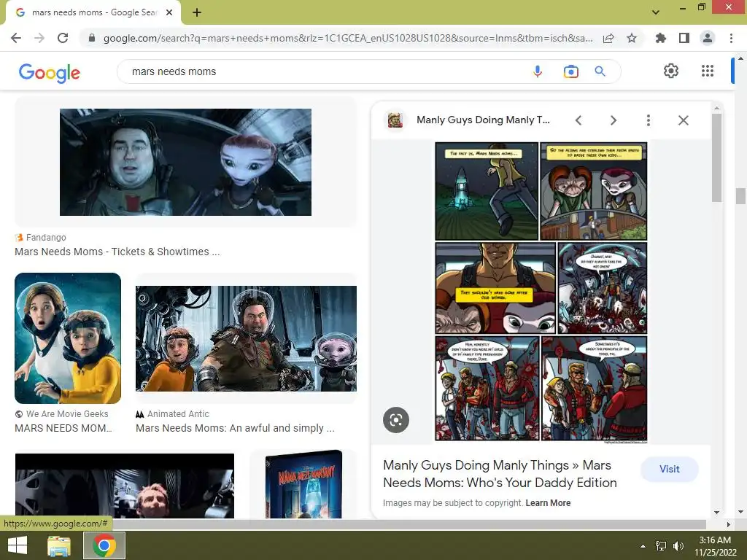Open Who's Your Daddy Edition title link

(x=500, y=474)
